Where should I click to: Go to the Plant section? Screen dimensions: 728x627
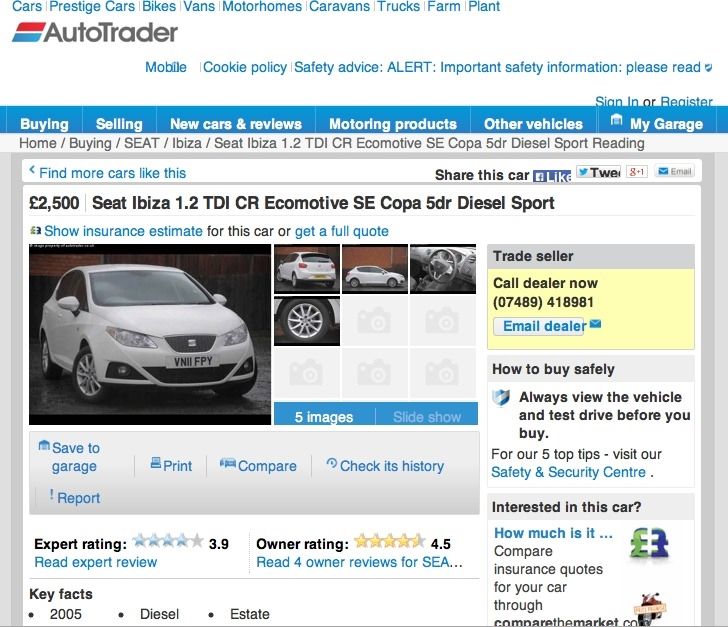pos(484,7)
